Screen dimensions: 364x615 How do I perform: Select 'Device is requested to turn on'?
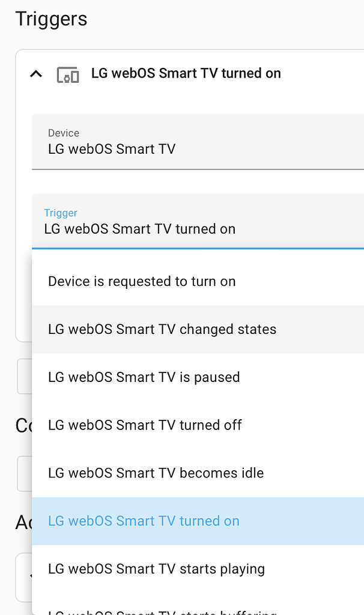click(x=142, y=280)
